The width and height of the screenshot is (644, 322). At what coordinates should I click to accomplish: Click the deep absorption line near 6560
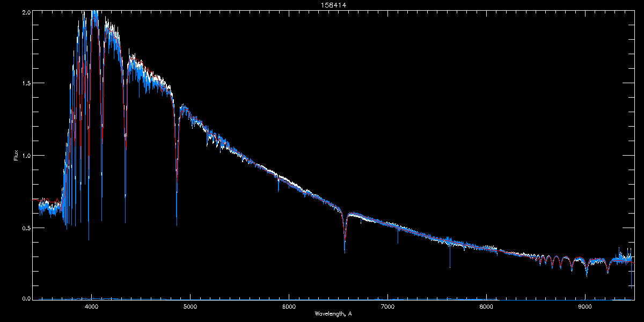[345, 232]
